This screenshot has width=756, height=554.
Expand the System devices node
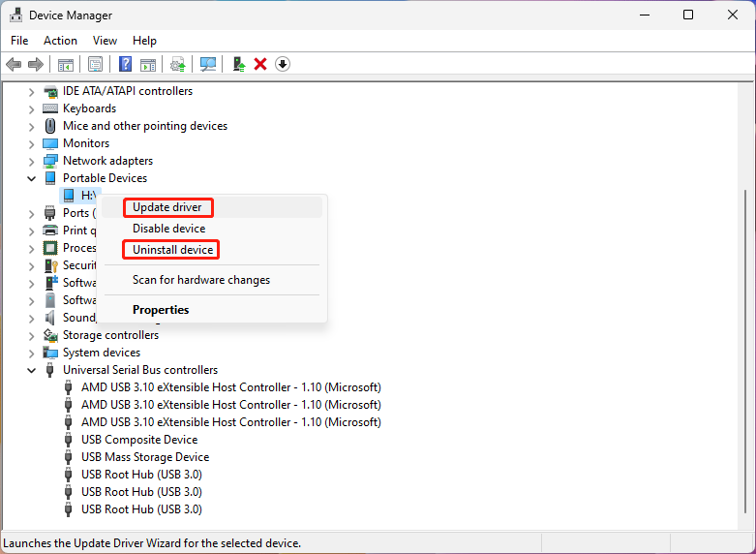point(31,354)
